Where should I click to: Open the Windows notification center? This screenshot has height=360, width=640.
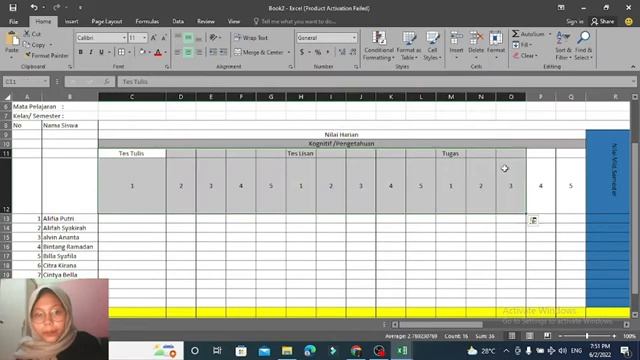coord(625,351)
